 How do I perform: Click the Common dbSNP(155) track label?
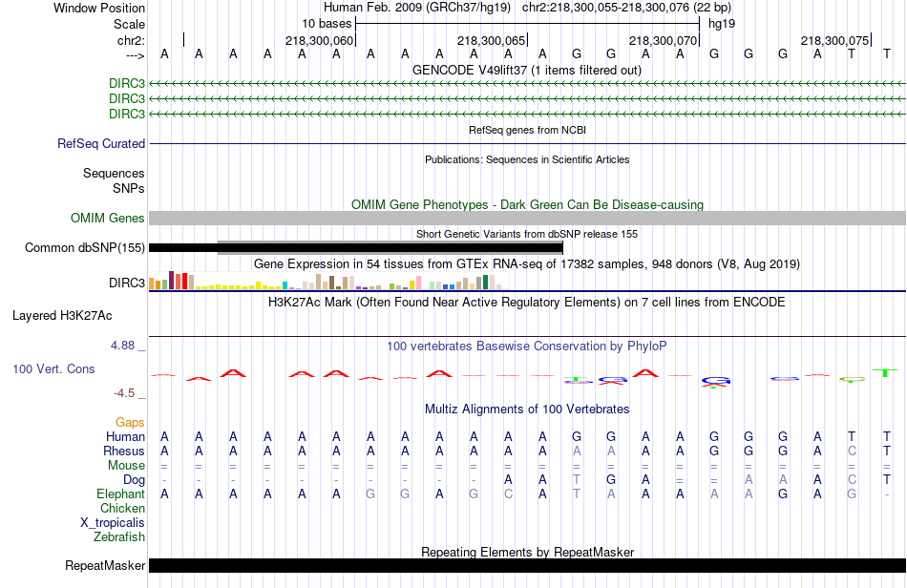coord(84,247)
